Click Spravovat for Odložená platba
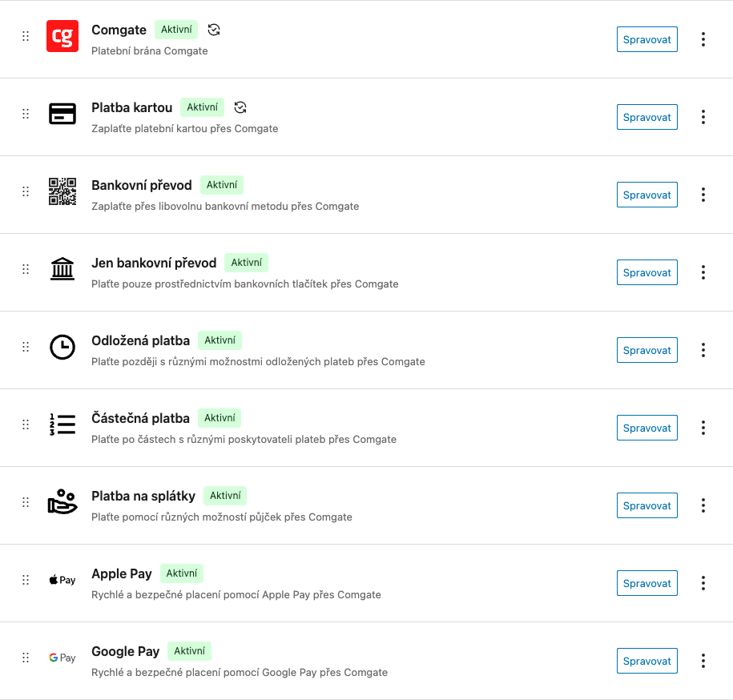The height and width of the screenshot is (700, 733). (x=647, y=350)
